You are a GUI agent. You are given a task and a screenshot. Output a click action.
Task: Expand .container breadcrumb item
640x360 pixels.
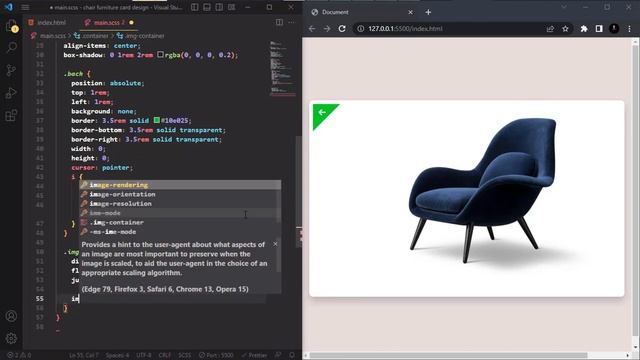coord(91,36)
